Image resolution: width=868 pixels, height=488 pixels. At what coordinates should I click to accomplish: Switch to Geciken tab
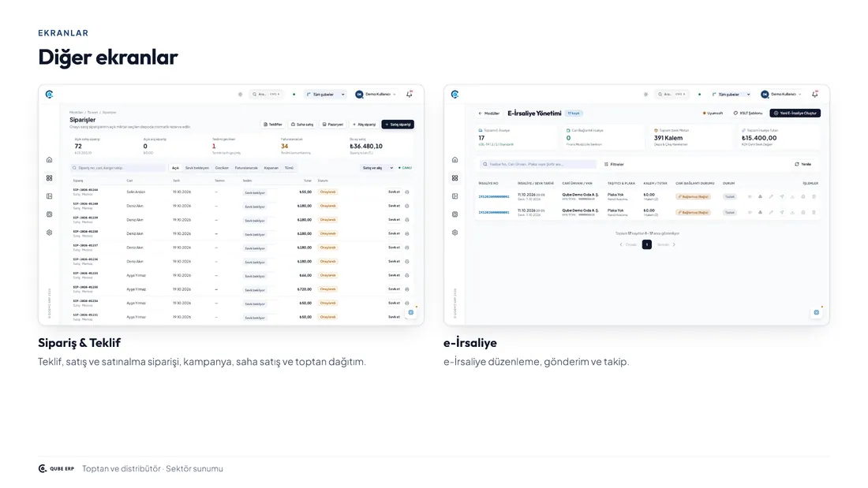pyautogui.click(x=222, y=168)
